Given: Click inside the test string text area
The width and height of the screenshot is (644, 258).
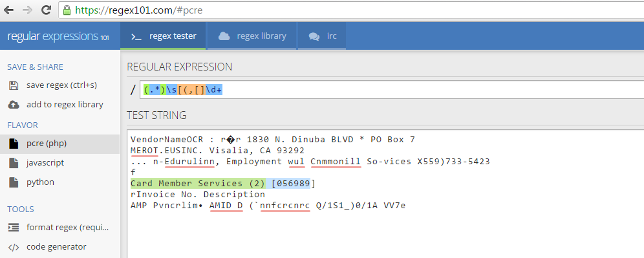Looking at the screenshot, I should (x=385, y=193).
